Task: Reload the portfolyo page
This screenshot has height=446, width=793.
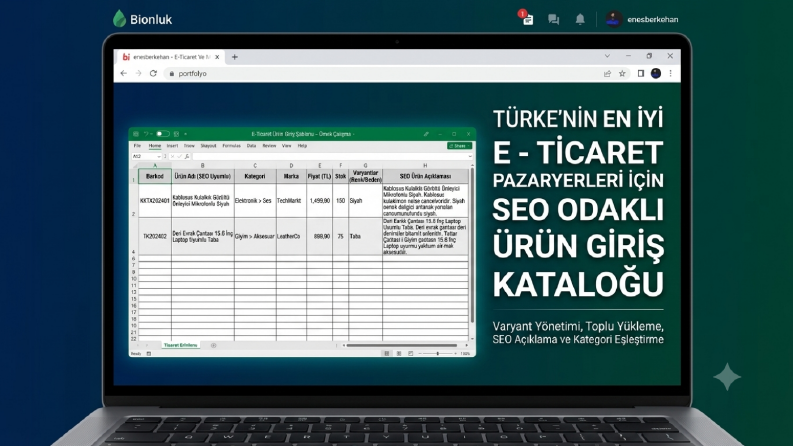Action: [153, 73]
